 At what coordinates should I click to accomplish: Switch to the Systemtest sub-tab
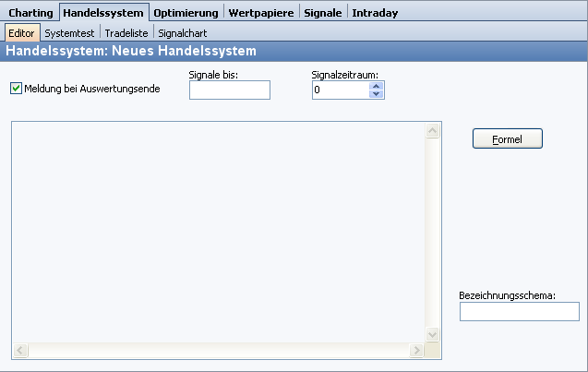point(69,32)
